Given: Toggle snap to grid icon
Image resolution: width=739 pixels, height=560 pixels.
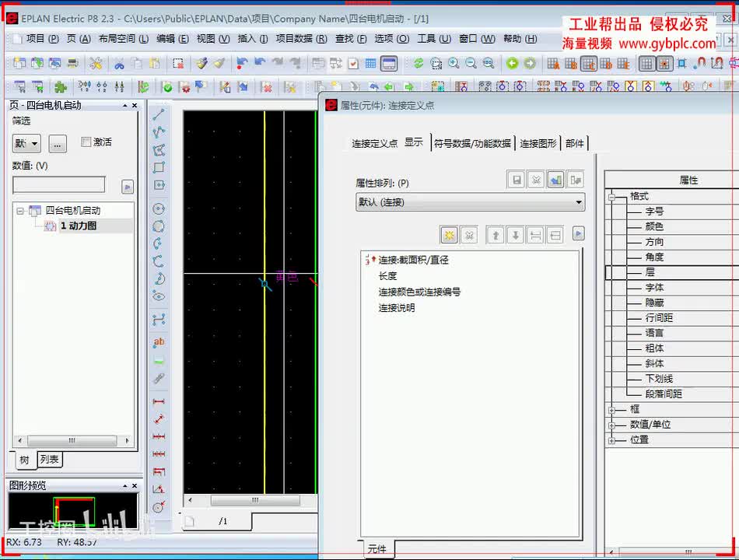Looking at the screenshot, I should [664, 63].
